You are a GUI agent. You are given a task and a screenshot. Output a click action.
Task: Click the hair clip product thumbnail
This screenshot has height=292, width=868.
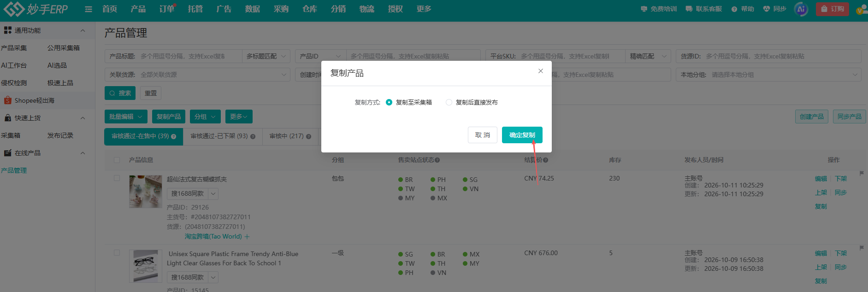point(146,192)
